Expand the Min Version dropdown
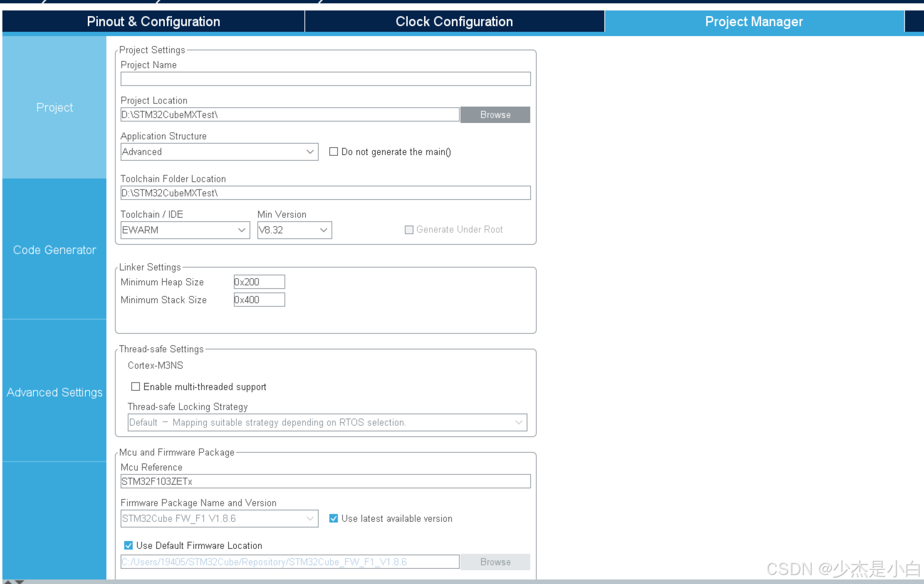The image size is (924, 584). point(294,230)
